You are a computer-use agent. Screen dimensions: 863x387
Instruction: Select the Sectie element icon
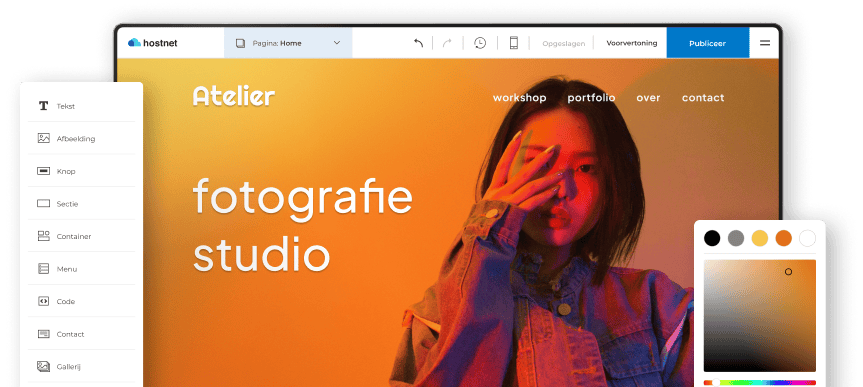pyautogui.click(x=43, y=204)
